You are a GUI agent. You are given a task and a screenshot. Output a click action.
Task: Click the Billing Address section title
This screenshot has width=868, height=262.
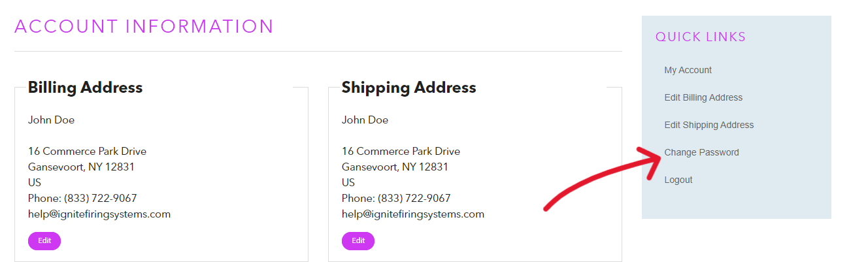tap(85, 88)
